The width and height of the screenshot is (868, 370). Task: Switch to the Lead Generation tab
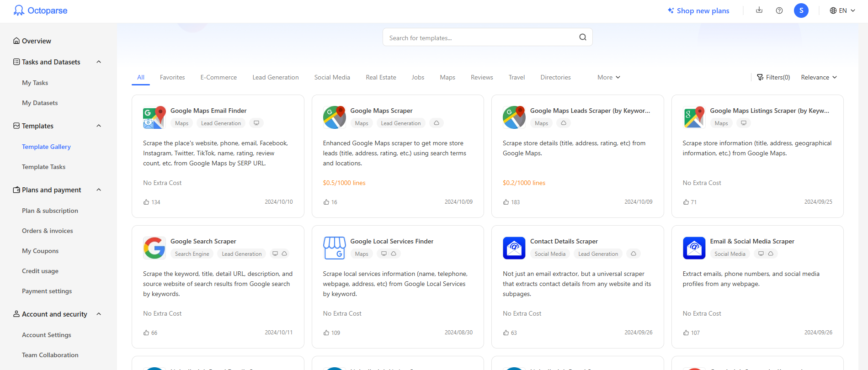276,77
